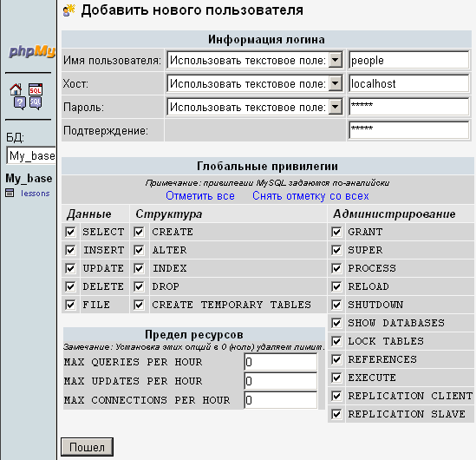Click 'Снять отметку со всех' link
This screenshot has width=476, height=460.
(x=310, y=196)
